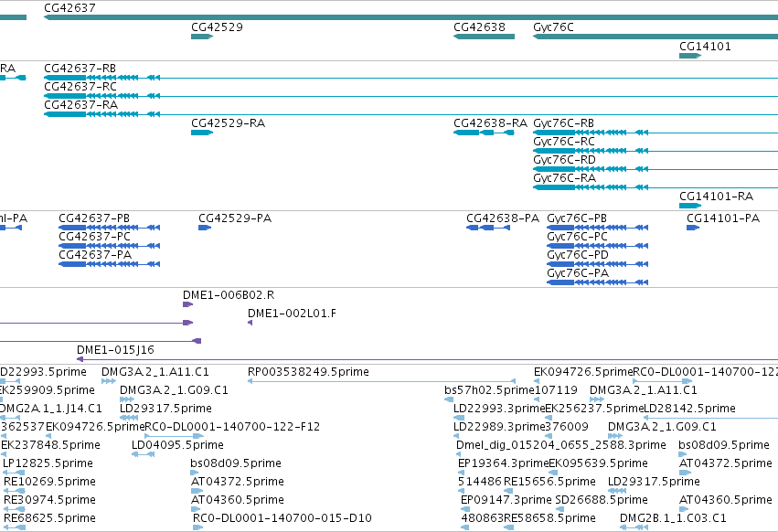Select the EP09147.3prime EST label
This screenshot has width=778, height=532.
506,500
